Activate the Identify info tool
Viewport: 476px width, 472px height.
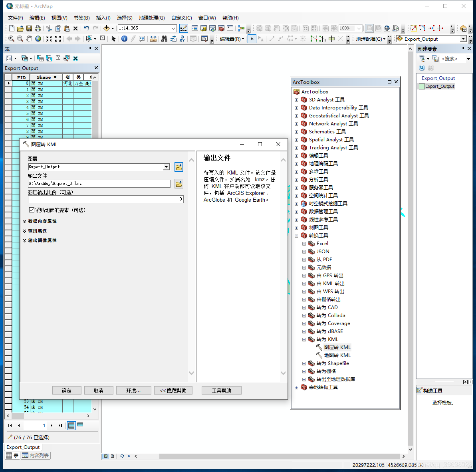[124, 39]
